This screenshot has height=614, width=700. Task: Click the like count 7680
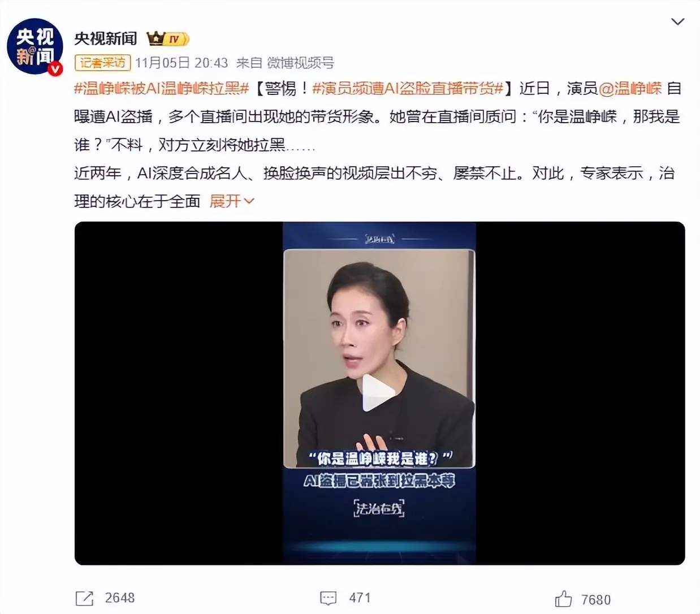(596, 599)
